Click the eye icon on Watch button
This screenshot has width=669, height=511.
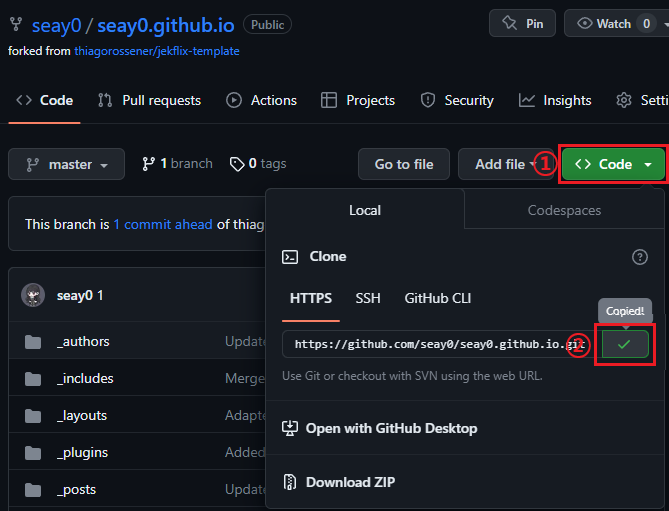tap(585, 23)
